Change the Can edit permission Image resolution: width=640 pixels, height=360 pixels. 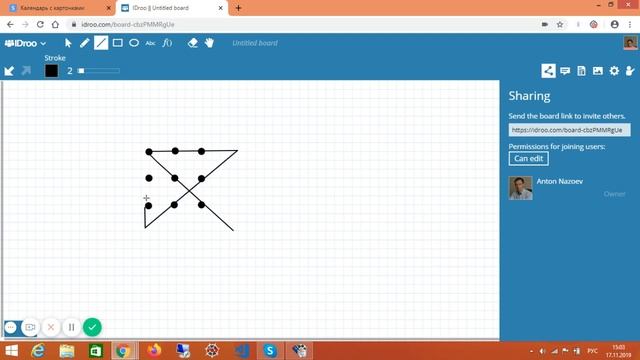tap(528, 158)
